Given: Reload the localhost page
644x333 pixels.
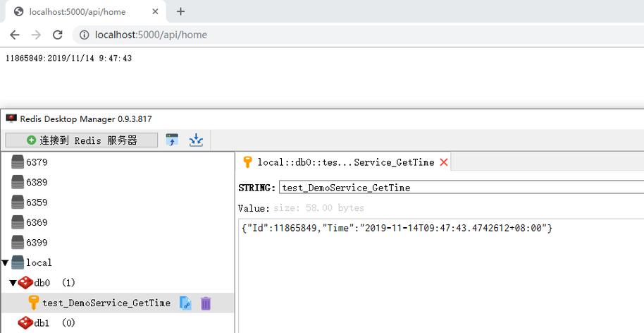Looking at the screenshot, I should click(x=58, y=35).
